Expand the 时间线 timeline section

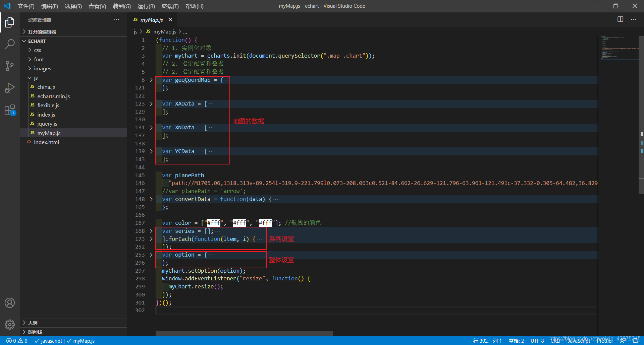click(x=73, y=332)
